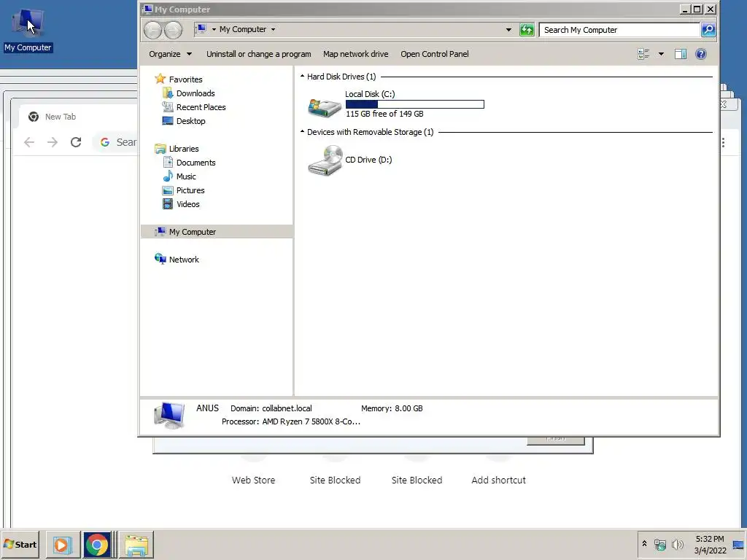
Task: Select the New Tab tab in Chrome
Action: pos(60,117)
